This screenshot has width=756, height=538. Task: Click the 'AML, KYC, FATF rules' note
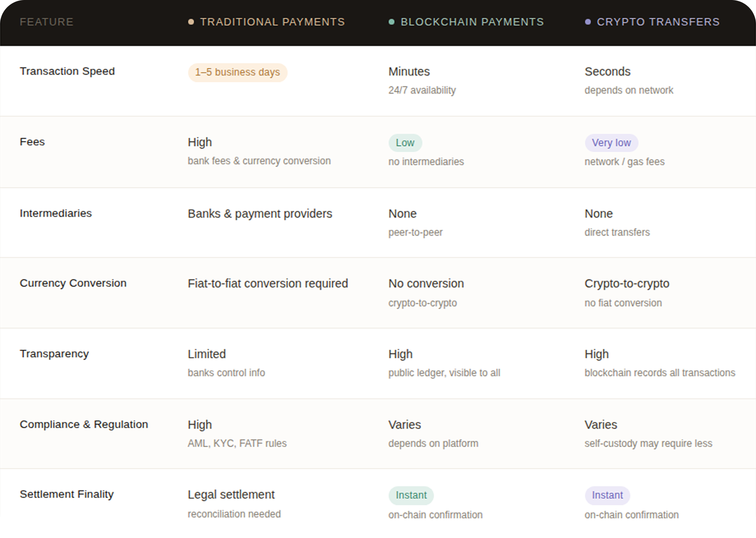tap(237, 444)
